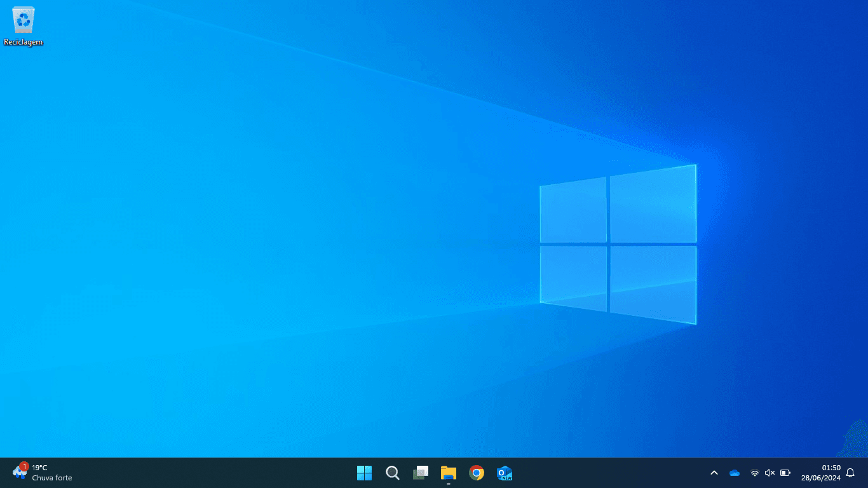Screen dimensions: 868x488
Task: Click the Reciclagem label under the bin
Action: 24,43
